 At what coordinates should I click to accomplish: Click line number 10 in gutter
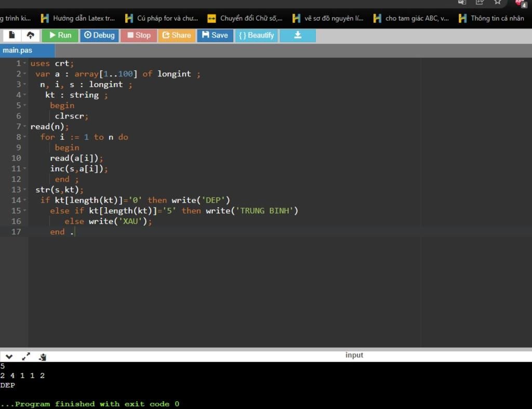[x=16, y=158]
